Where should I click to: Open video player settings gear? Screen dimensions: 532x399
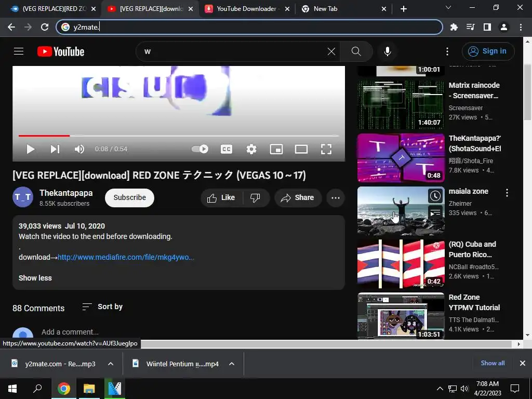click(x=251, y=149)
